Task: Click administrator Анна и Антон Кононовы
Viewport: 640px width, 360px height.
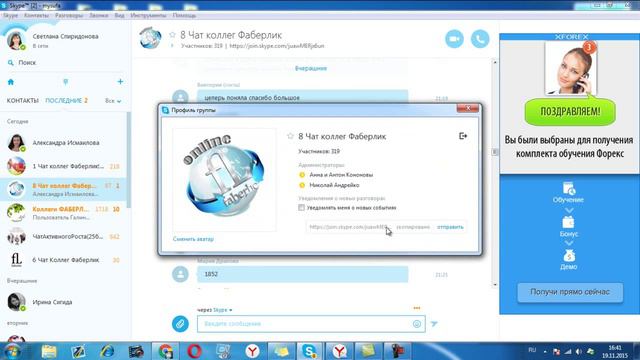Action: [x=341, y=175]
